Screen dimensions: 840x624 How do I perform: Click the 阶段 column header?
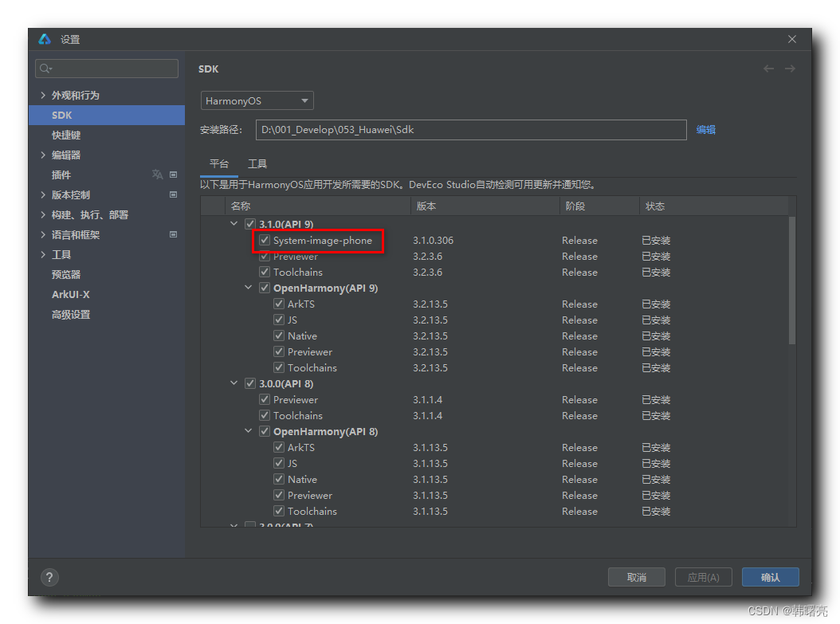600,206
